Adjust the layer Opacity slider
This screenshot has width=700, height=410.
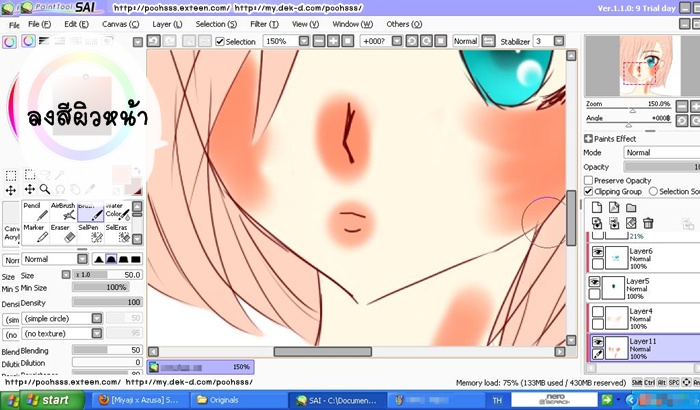662,167
